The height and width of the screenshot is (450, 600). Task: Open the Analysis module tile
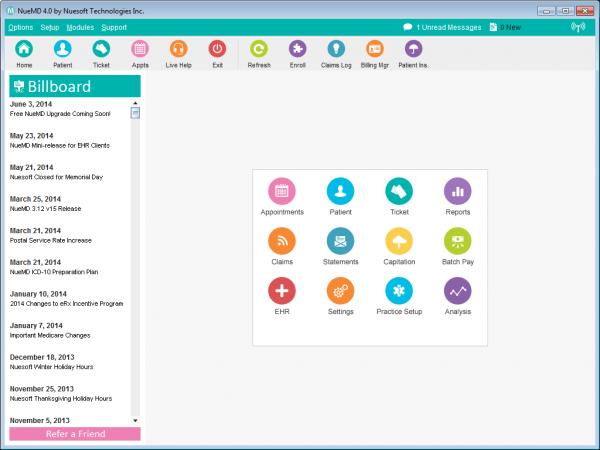click(458, 291)
